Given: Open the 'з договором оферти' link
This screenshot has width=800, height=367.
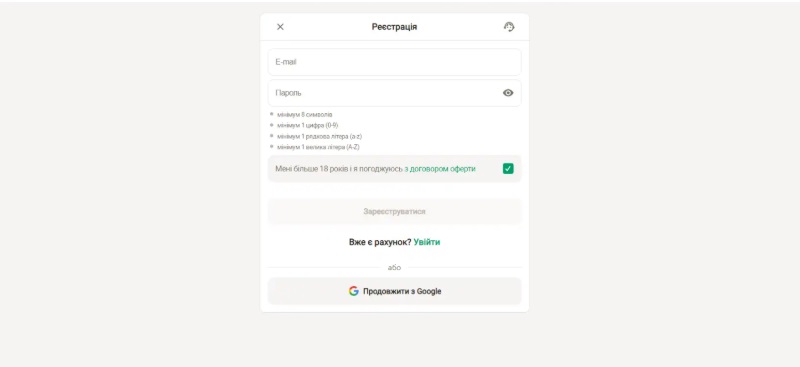Looking at the screenshot, I should (x=440, y=168).
